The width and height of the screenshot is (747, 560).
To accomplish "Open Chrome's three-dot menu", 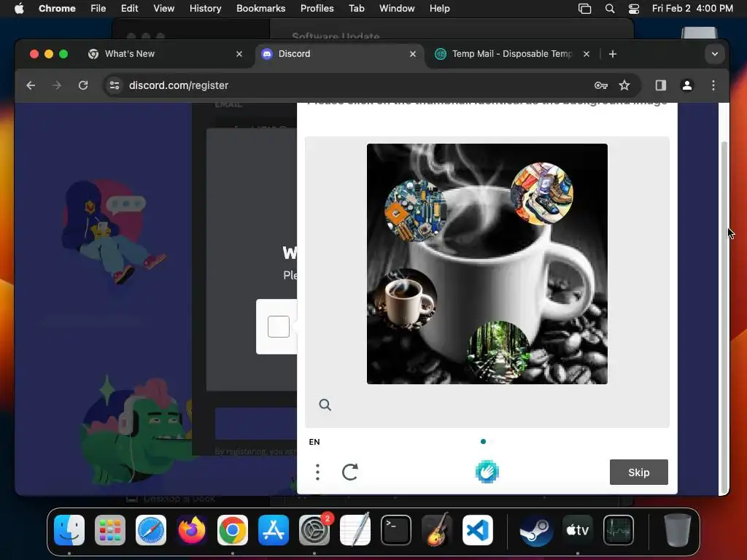I will pos(713,85).
